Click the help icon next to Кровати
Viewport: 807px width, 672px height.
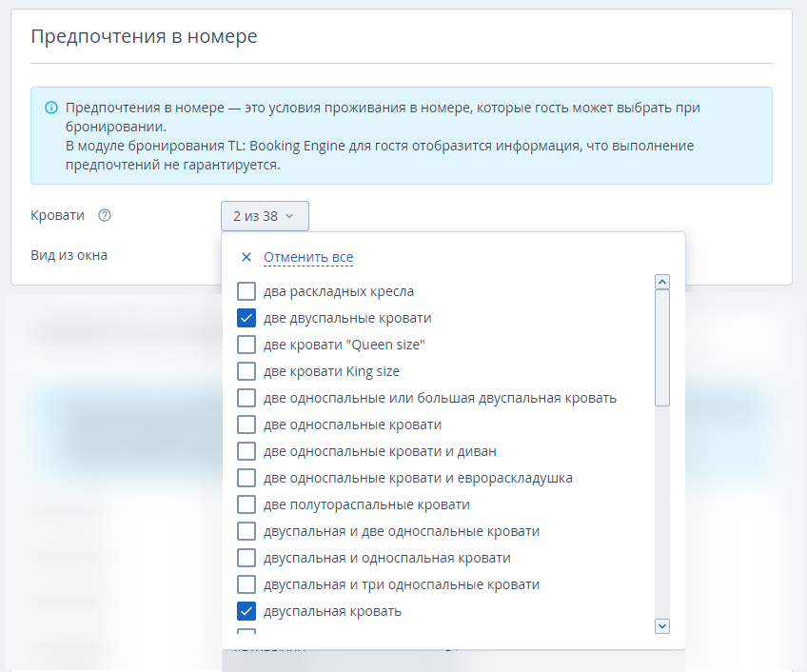(x=105, y=215)
